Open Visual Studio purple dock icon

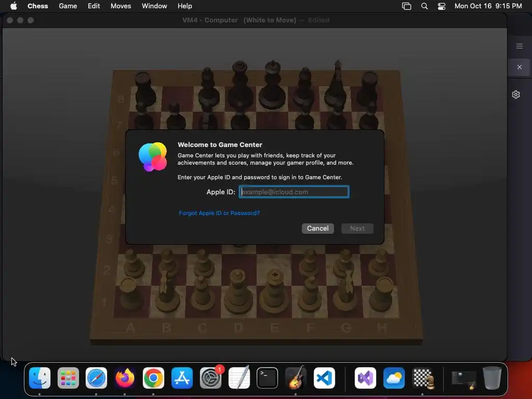point(365,378)
